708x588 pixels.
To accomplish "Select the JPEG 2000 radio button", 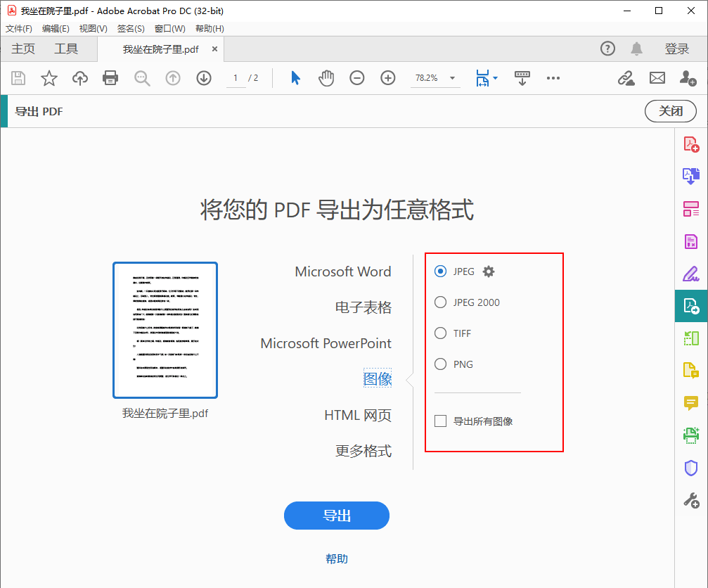I will pos(441,302).
